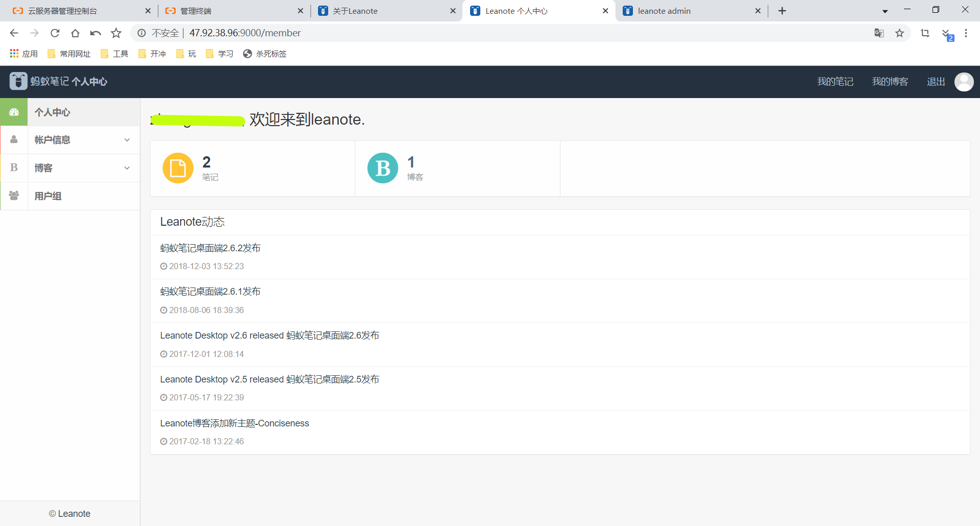Select 个人中心 in the sidebar
Screen dimensions: 980x526
[x=70, y=112]
